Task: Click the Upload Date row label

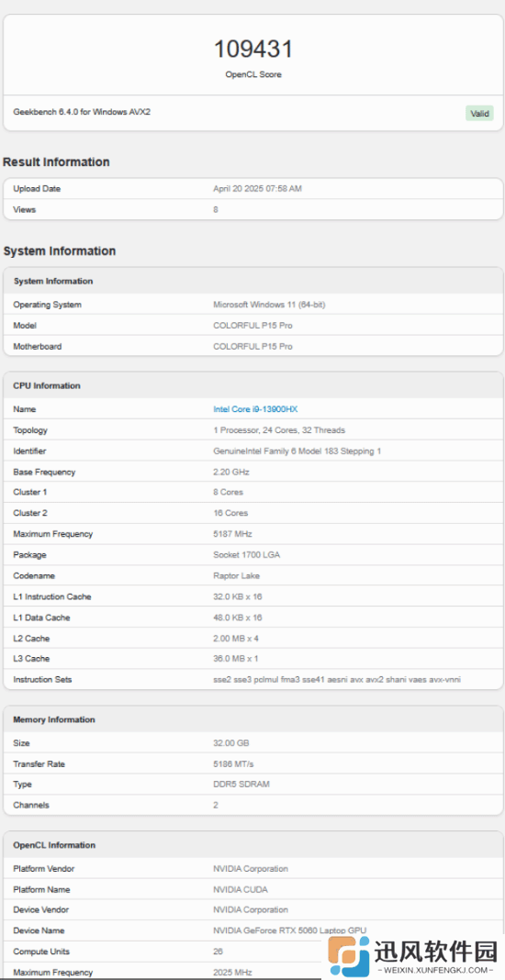Action: (37, 189)
